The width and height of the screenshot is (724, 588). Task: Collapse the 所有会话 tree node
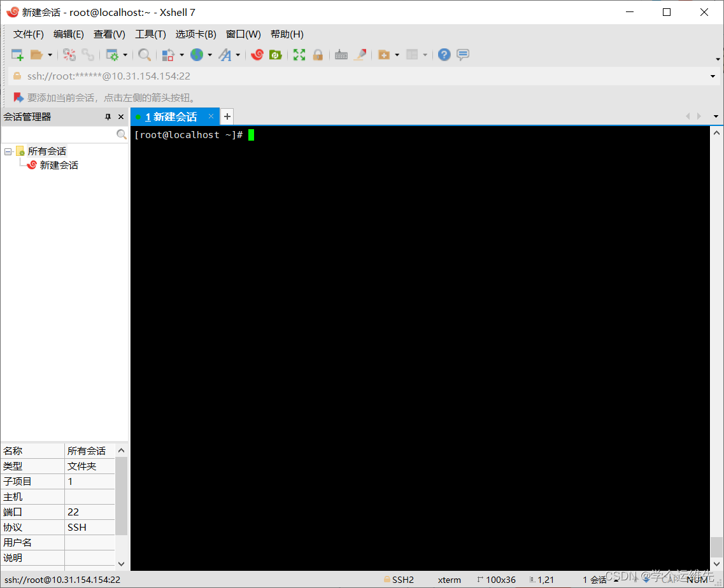[8, 151]
